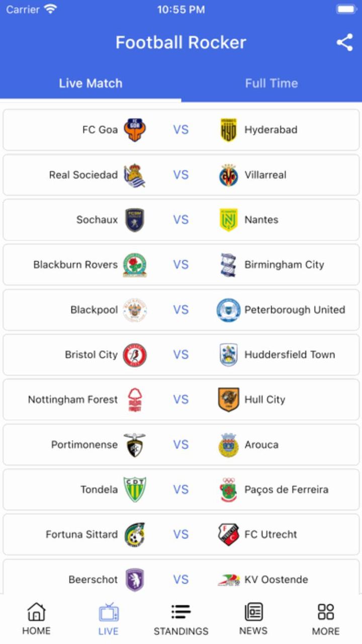
Task: Tap the Nottingham Forest crest
Action: point(135,399)
